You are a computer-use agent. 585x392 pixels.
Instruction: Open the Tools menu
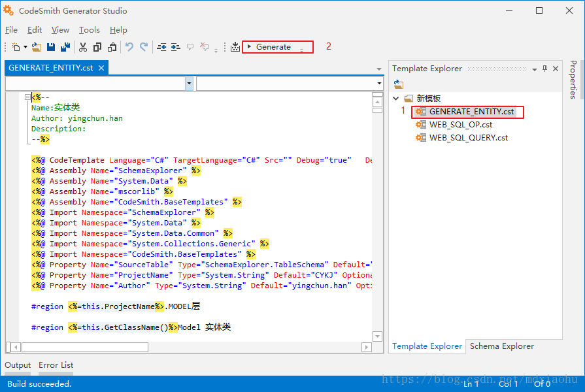tap(89, 30)
